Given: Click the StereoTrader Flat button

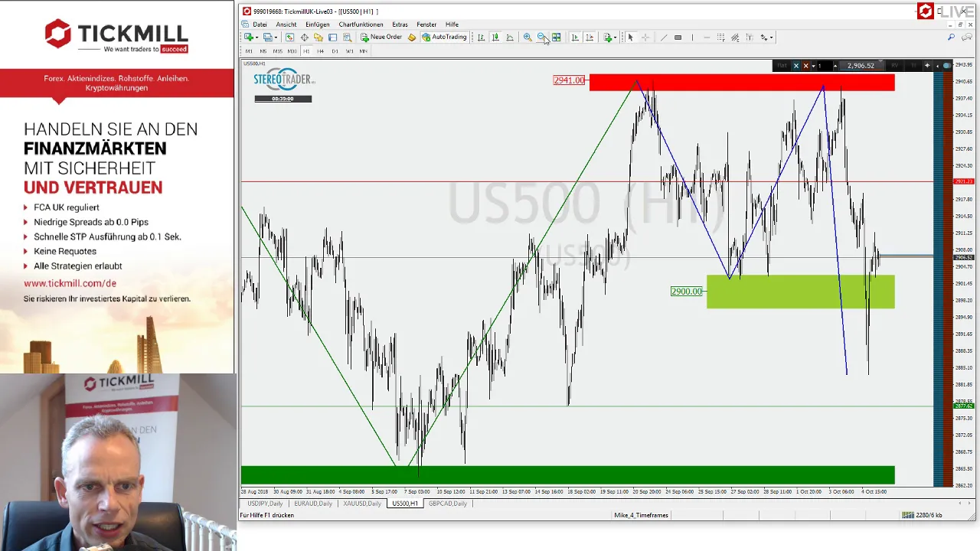Looking at the screenshot, I should pyautogui.click(x=782, y=65).
